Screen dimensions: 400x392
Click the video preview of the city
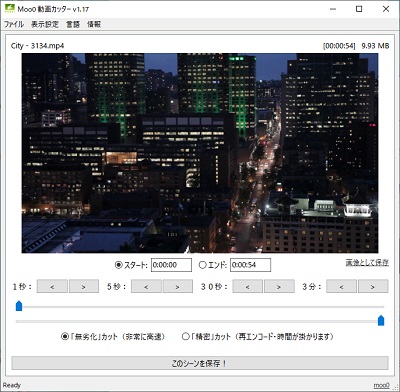(x=200, y=153)
